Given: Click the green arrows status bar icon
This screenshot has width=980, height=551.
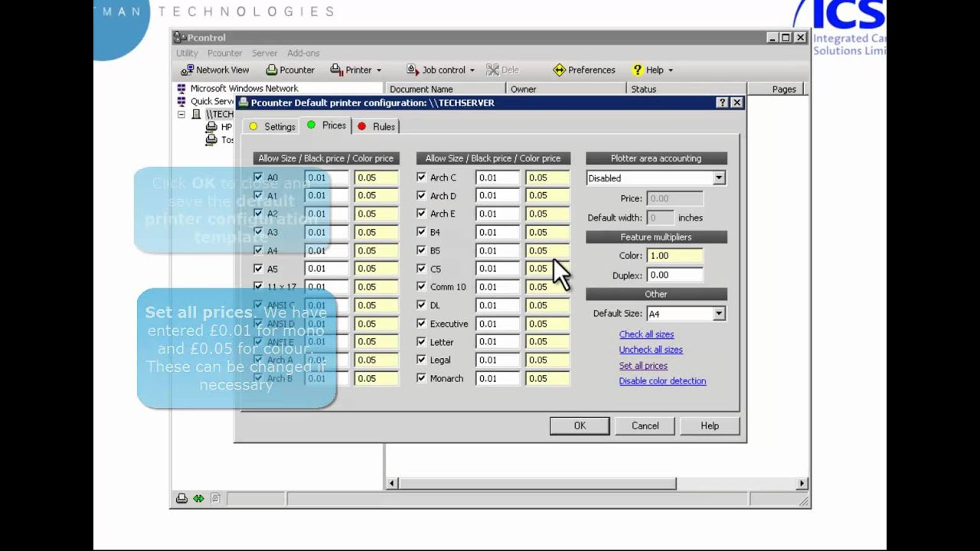Looking at the screenshot, I should 198,499.
